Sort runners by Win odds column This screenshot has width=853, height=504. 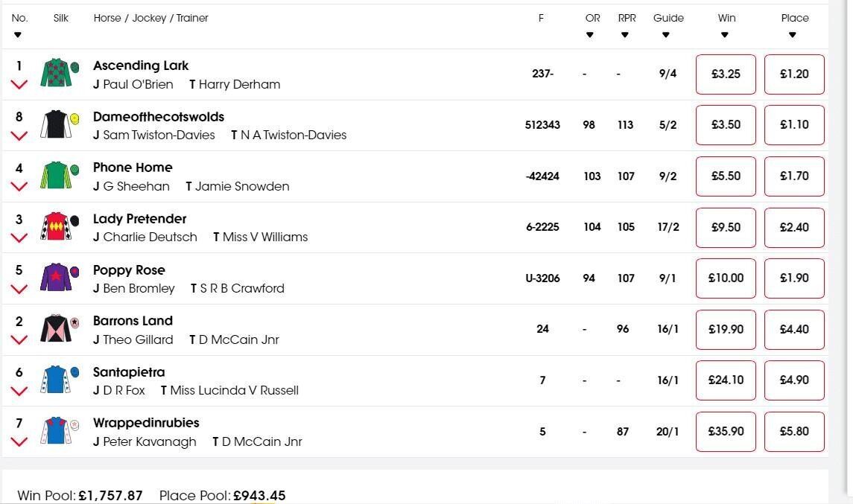click(725, 35)
